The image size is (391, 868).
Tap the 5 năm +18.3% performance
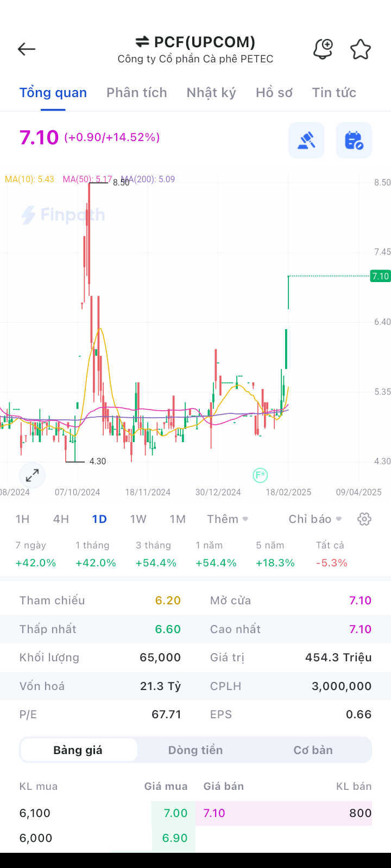[275, 554]
